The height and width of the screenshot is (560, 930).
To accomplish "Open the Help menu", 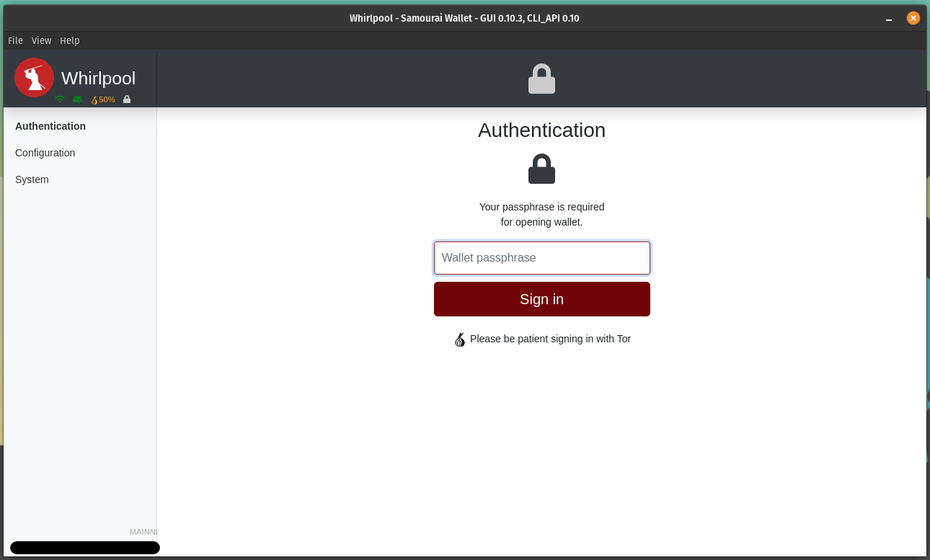I will pos(70,40).
